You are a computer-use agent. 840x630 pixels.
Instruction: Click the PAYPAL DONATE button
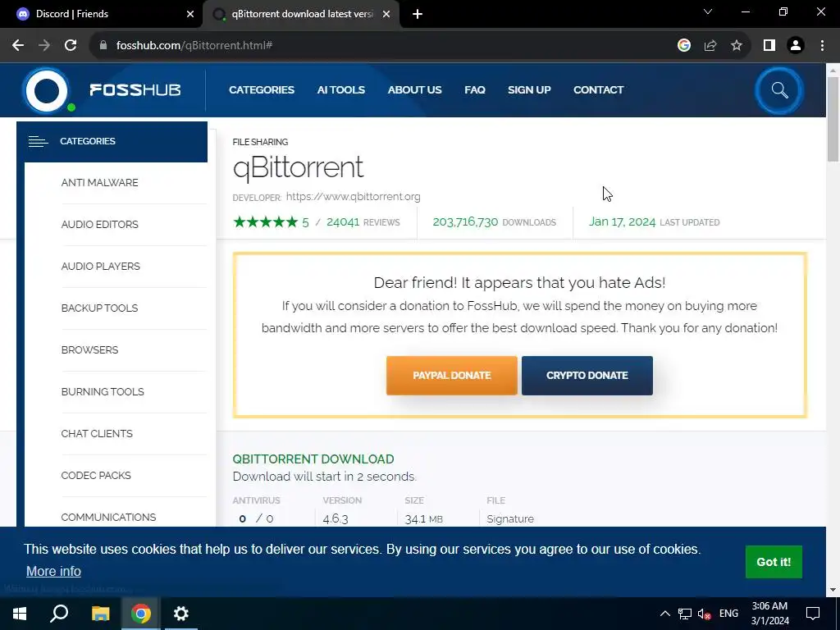tap(452, 376)
